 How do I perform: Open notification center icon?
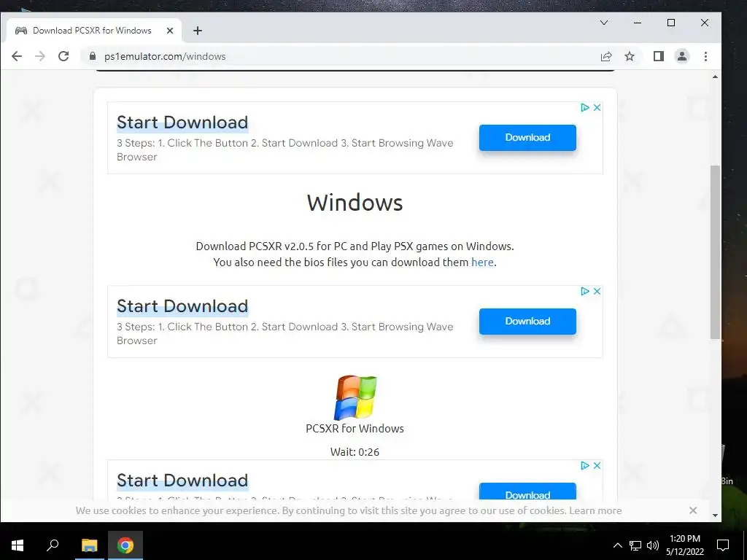point(723,545)
